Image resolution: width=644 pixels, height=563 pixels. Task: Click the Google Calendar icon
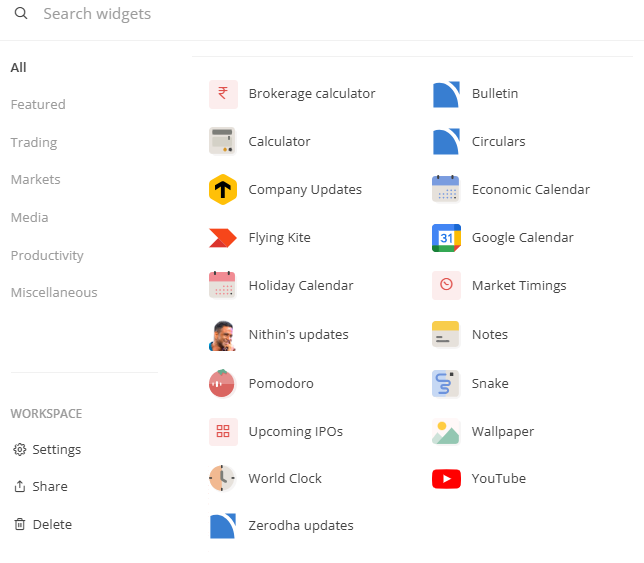pyautogui.click(x=446, y=238)
